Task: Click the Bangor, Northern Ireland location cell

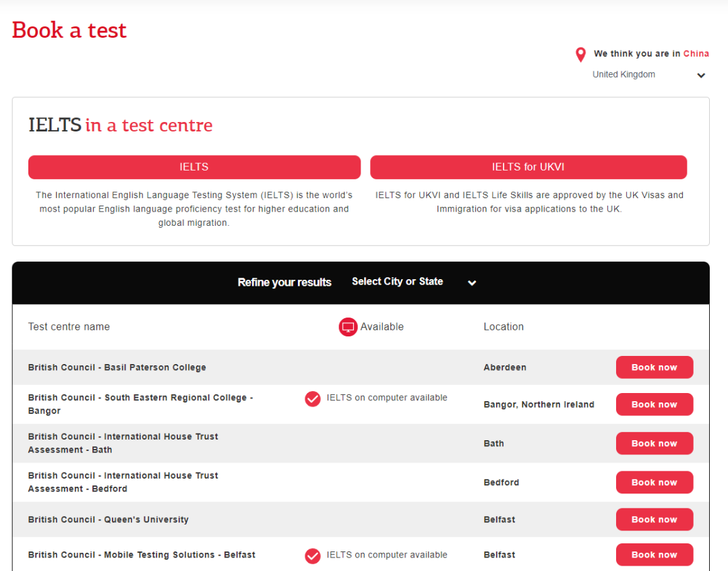Action: click(x=539, y=404)
